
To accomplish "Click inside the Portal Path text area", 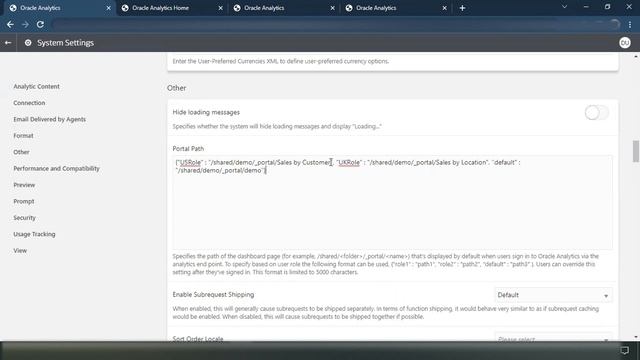I will (392, 202).
